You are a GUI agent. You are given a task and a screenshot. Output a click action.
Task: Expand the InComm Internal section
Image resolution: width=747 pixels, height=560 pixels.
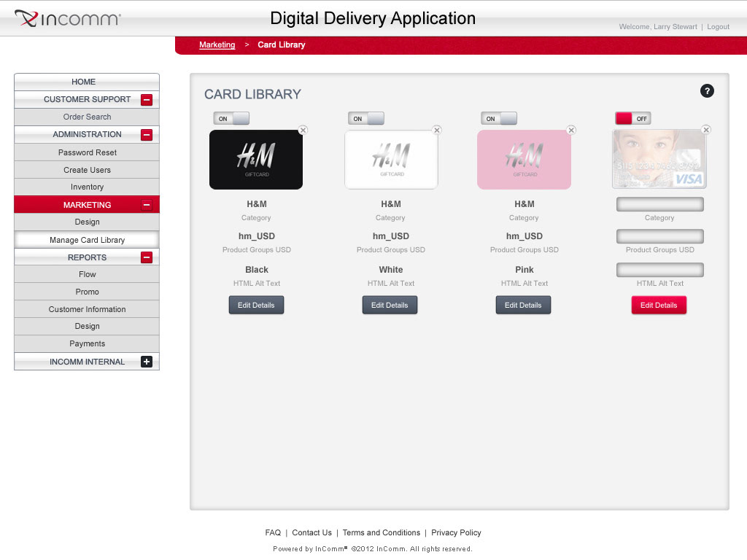[x=147, y=362]
